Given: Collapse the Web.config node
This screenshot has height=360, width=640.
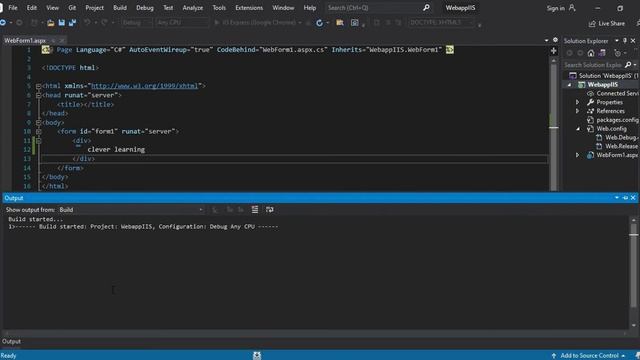Looking at the screenshot, I should (578, 129).
